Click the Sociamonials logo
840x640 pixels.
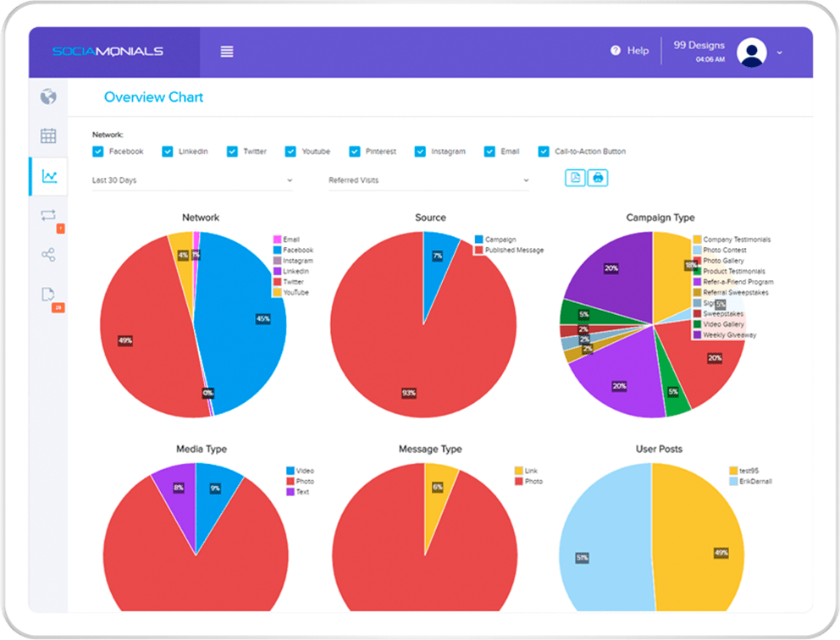[x=108, y=52]
